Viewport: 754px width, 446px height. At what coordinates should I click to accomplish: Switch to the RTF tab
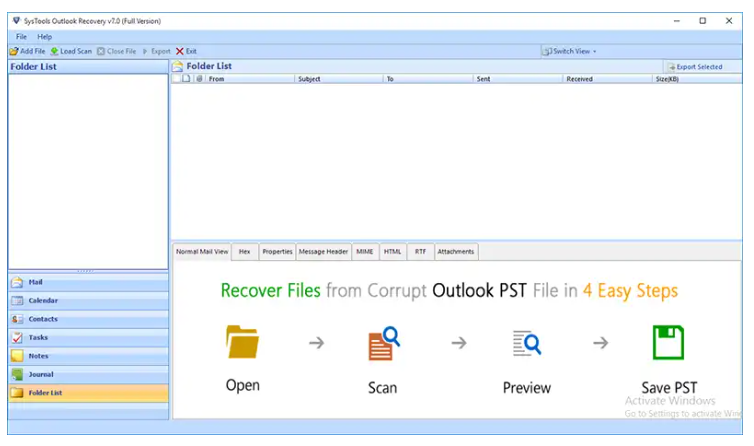420,252
